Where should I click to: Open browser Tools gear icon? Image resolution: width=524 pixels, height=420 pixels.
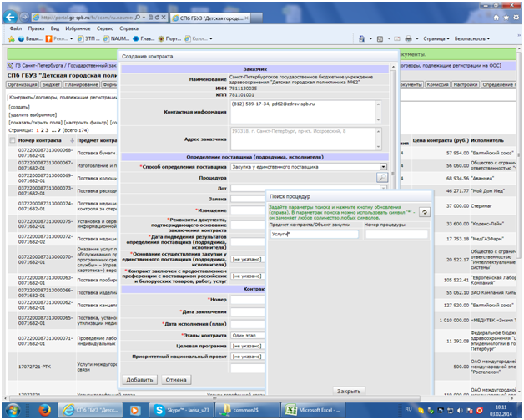[516, 17]
